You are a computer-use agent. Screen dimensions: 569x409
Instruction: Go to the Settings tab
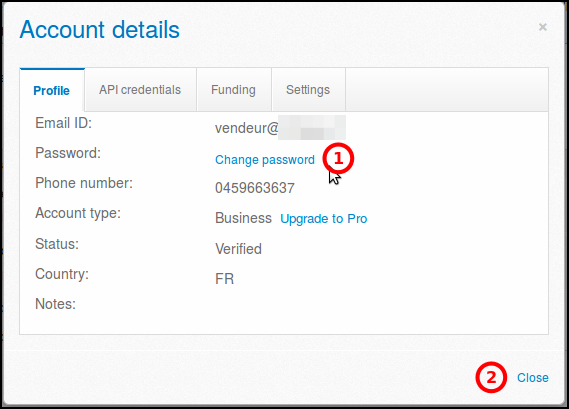click(308, 90)
